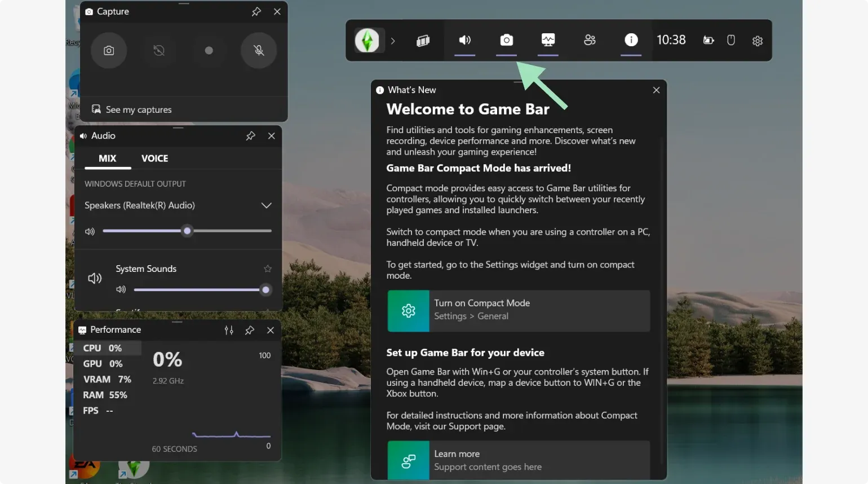Switch to the VOICE tab
Viewport: 868px width, 484px height.
(x=155, y=159)
